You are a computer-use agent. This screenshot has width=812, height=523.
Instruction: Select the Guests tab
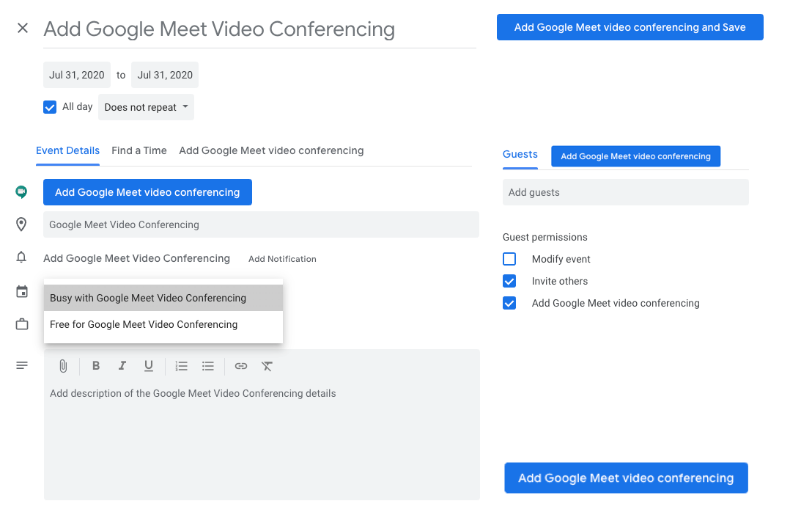[x=520, y=155]
